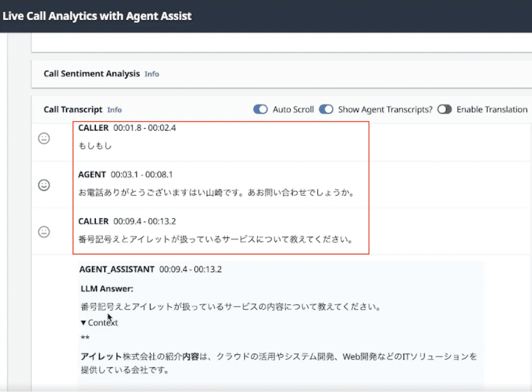
Task: Open Info beside Call Transcript
Action: (114, 109)
